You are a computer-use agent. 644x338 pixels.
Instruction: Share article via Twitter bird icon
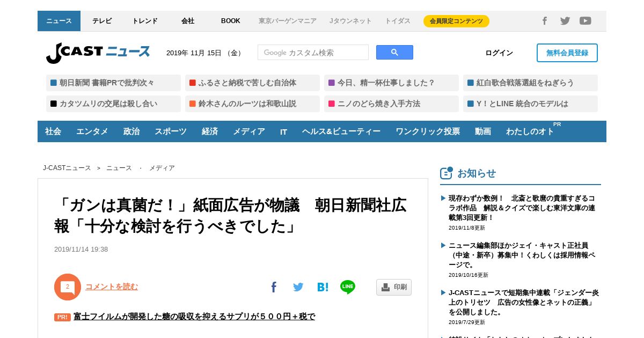[298, 287]
